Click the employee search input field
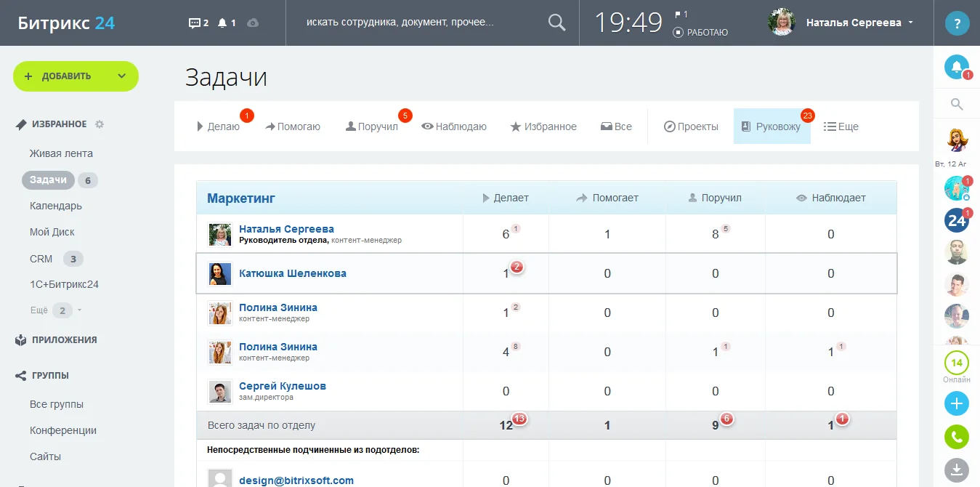Screen dimensions: 980x487 421,23
